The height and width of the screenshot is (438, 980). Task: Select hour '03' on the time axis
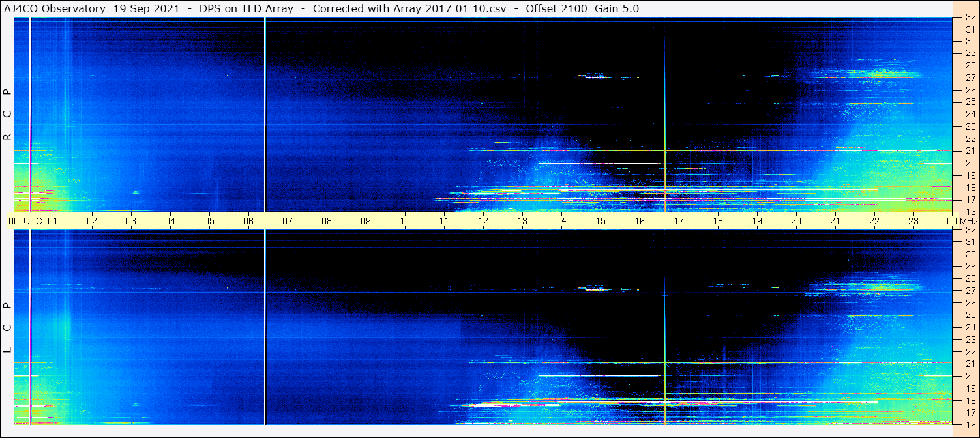coord(131,221)
